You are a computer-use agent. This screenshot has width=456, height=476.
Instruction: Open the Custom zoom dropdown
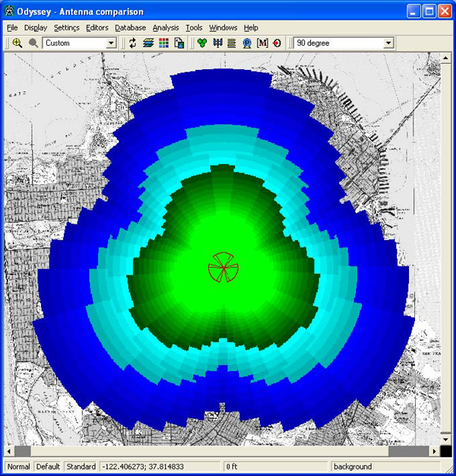click(111, 43)
